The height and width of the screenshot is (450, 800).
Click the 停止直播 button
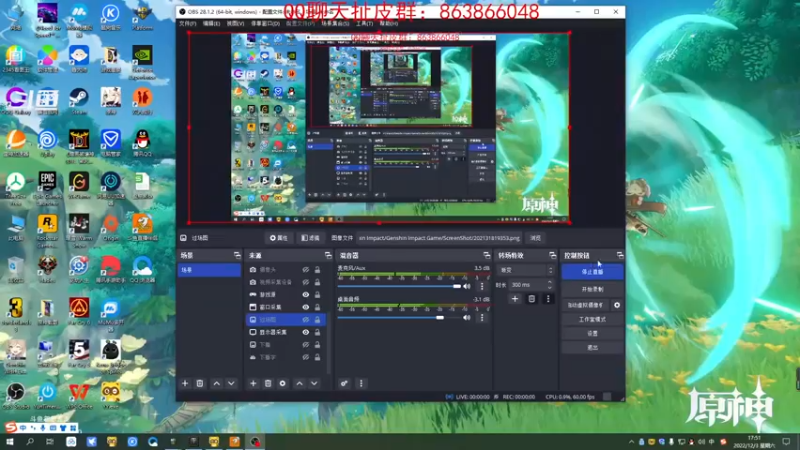(x=592, y=272)
